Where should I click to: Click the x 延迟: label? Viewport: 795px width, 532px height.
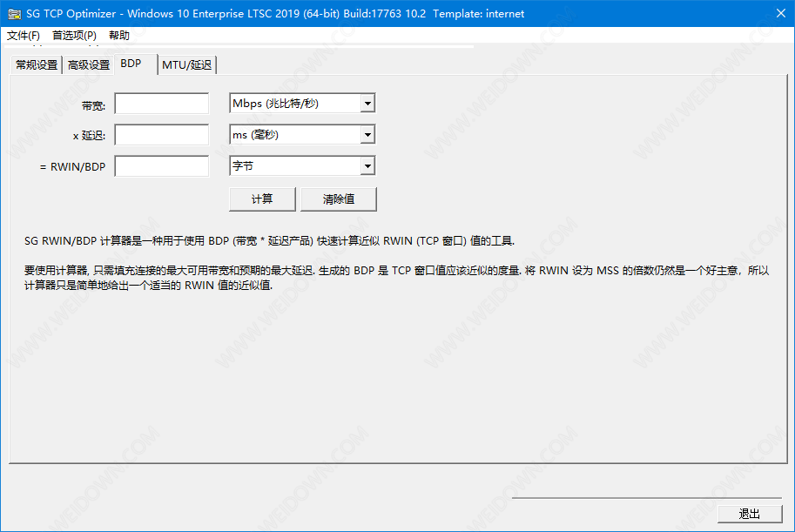[x=89, y=136]
